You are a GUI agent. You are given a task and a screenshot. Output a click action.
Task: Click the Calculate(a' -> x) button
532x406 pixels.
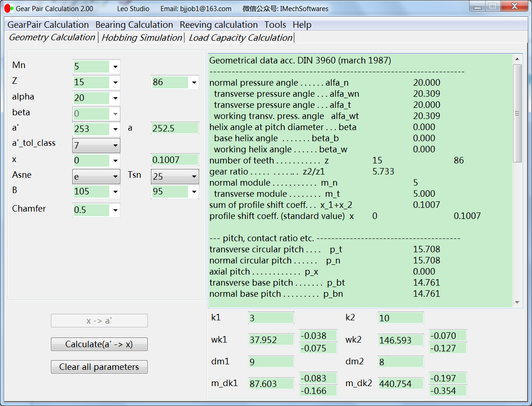99,344
